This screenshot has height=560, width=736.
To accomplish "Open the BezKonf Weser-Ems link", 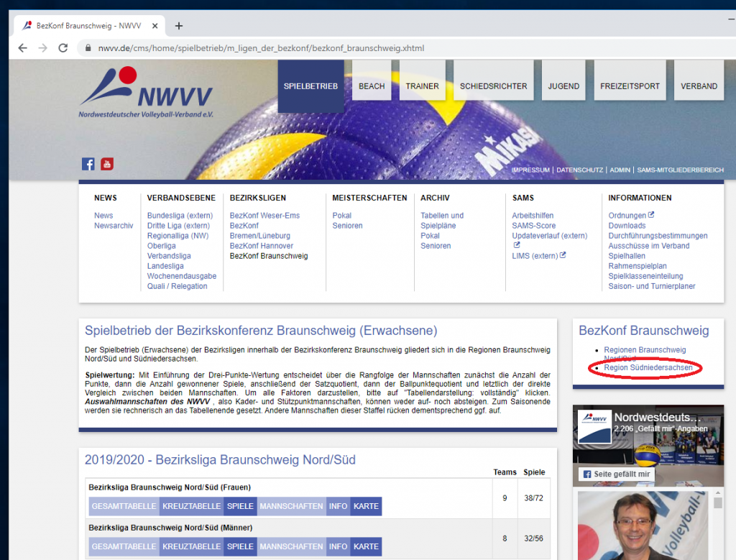I will click(x=264, y=216).
